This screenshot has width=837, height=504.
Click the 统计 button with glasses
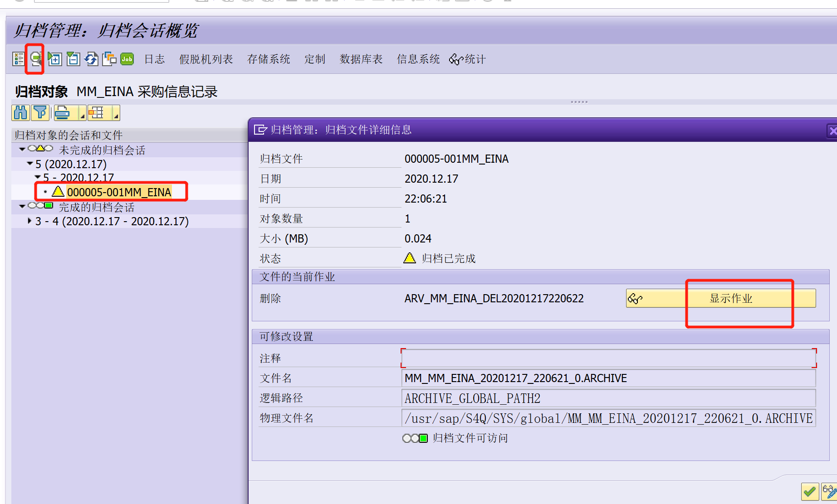[467, 59]
